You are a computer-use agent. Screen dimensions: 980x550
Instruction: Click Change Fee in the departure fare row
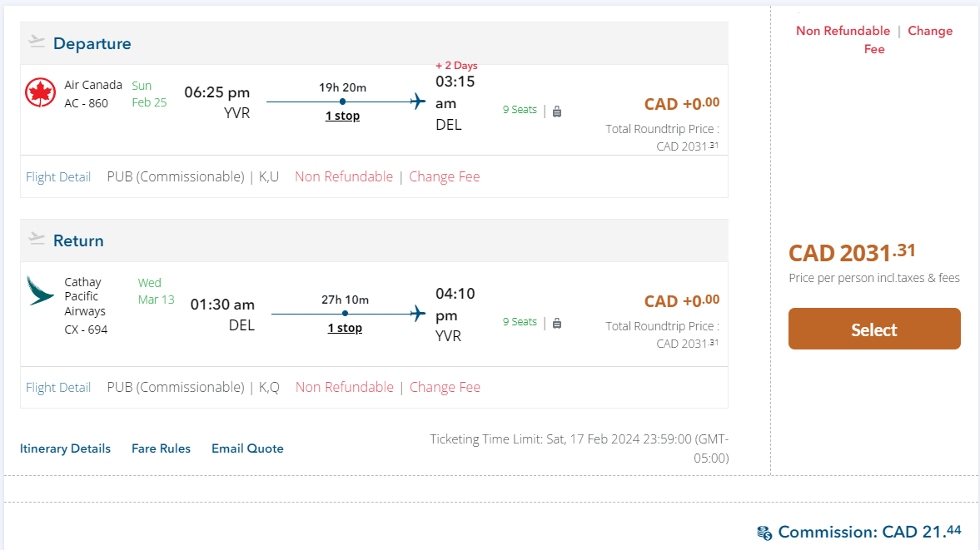[x=445, y=176]
